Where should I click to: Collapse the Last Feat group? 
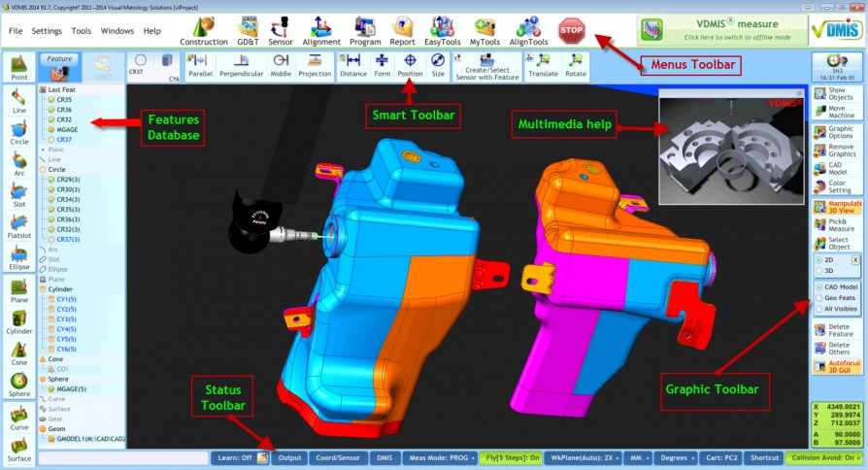point(43,89)
